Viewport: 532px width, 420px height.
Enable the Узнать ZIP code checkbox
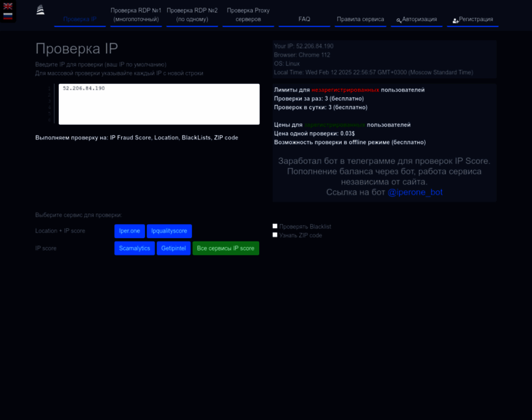[275, 234]
